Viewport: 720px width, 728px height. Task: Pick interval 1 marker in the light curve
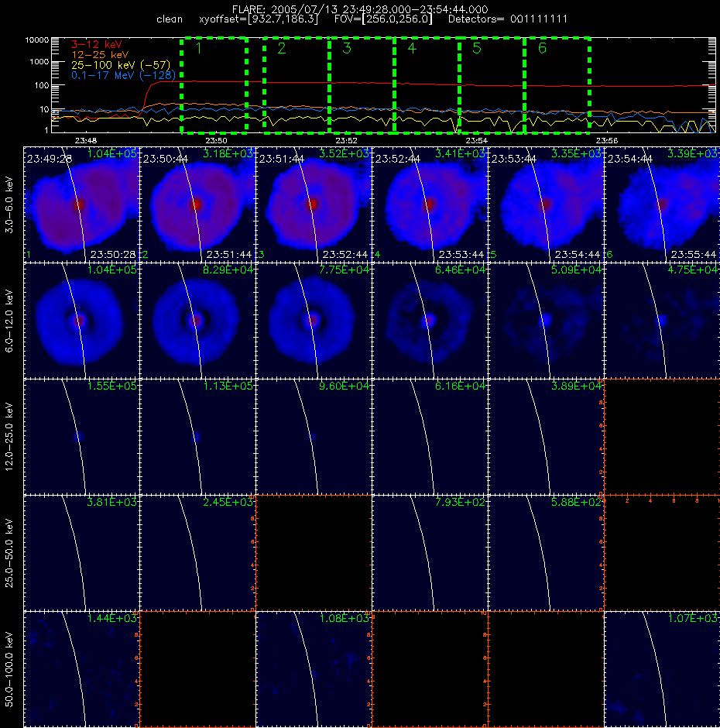click(199, 48)
